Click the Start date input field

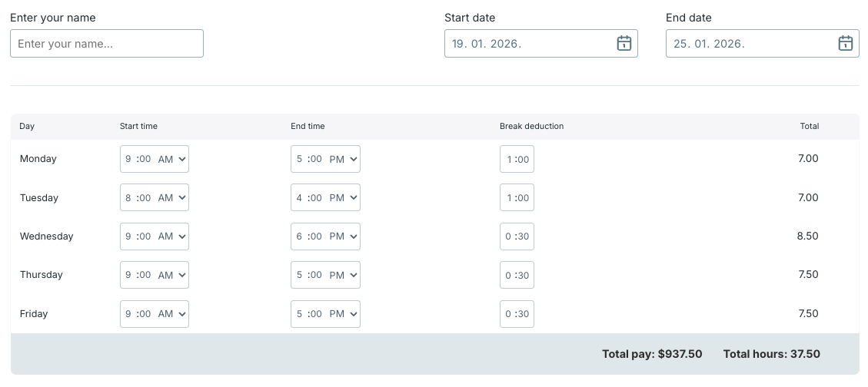click(530, 44)
